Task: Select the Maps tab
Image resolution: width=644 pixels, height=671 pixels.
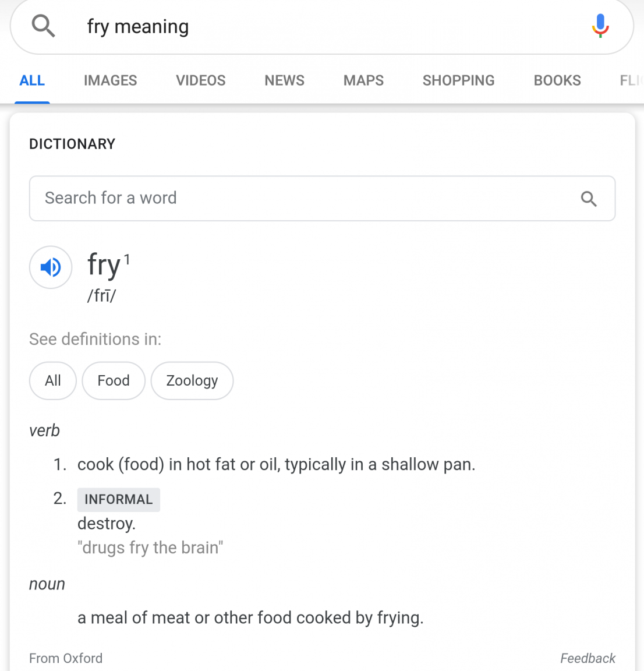Action: [x=363, y=80]
